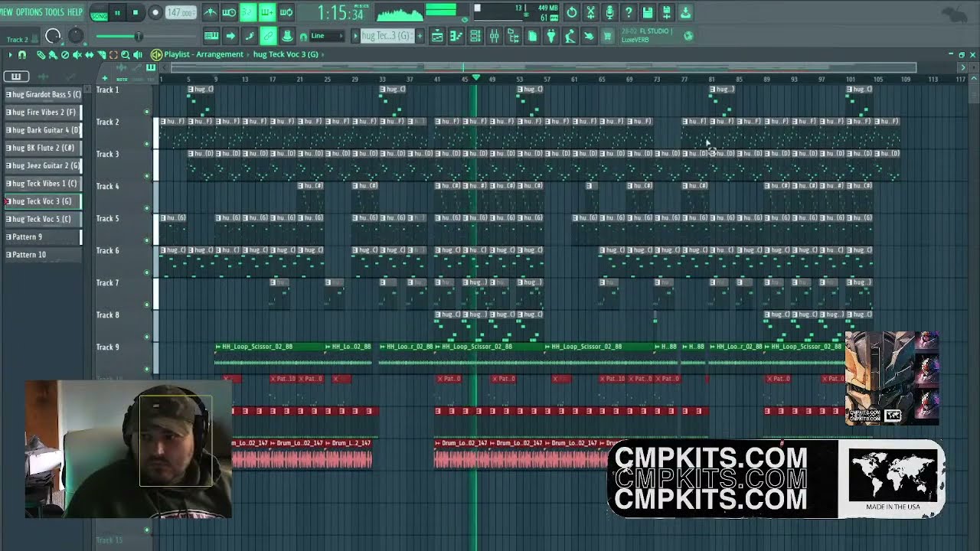The height and width of the screenshot is (551, 980).
Task: Select hug BK Flute 2 (C#) pattern
Action: [x=43, y=148]
